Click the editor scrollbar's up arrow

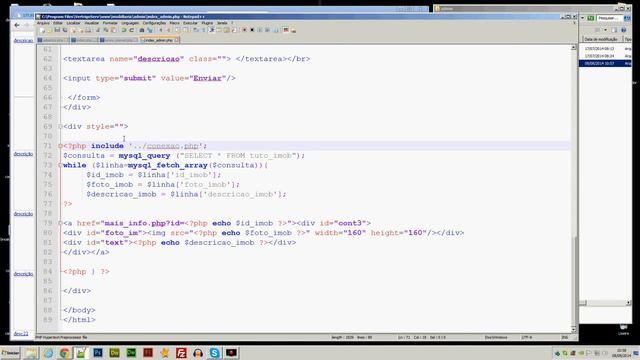pos(573,48)
